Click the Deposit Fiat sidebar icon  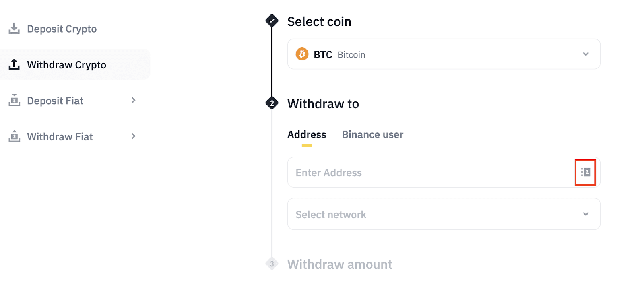14,100
